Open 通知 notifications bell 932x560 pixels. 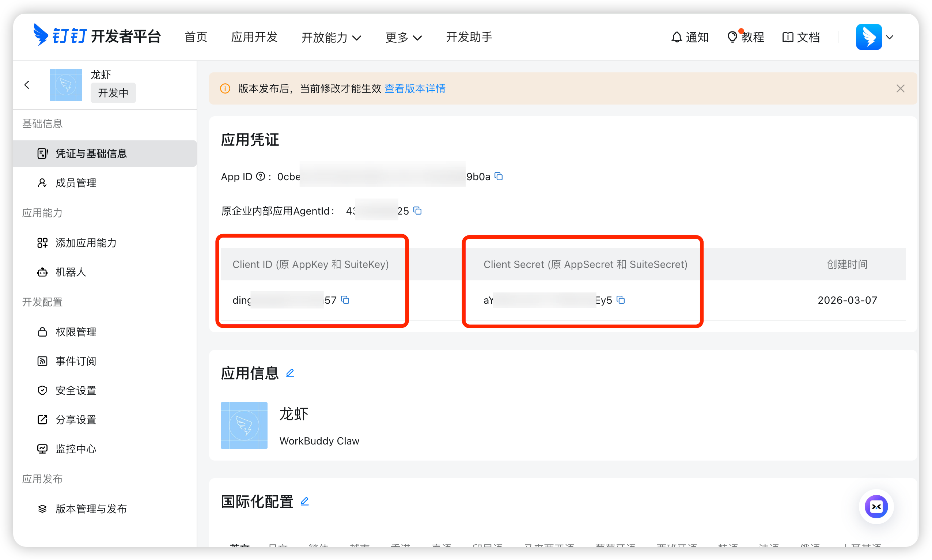(x=690, y=37)
